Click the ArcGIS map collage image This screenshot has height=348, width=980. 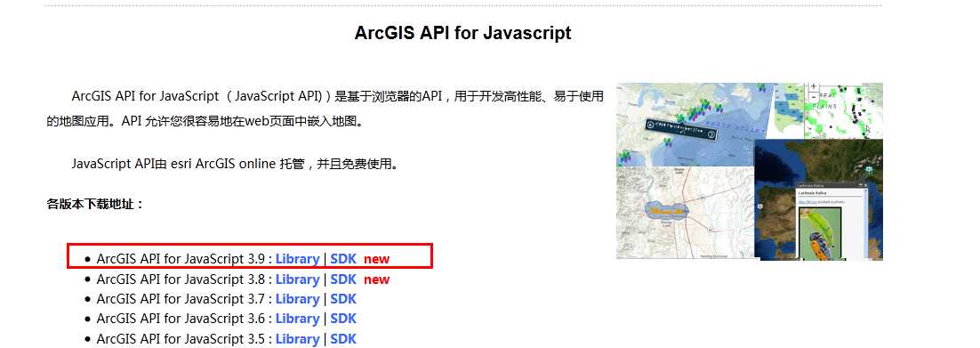click(750, 172)
